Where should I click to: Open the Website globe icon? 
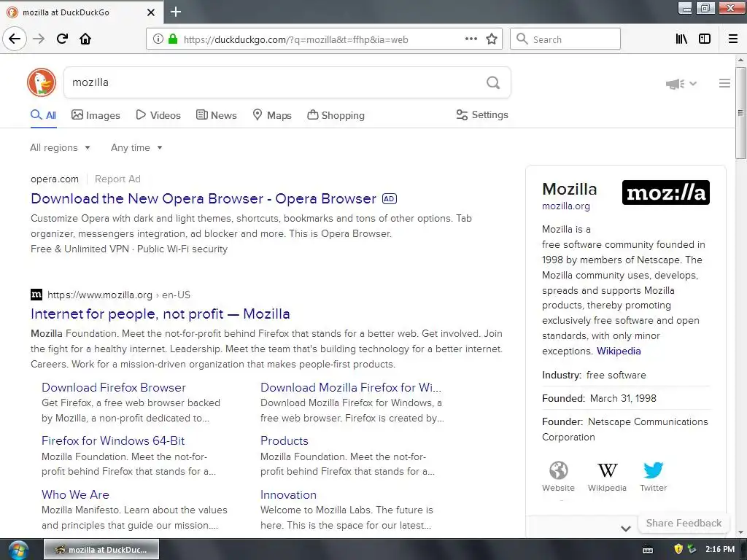point(558,470)
